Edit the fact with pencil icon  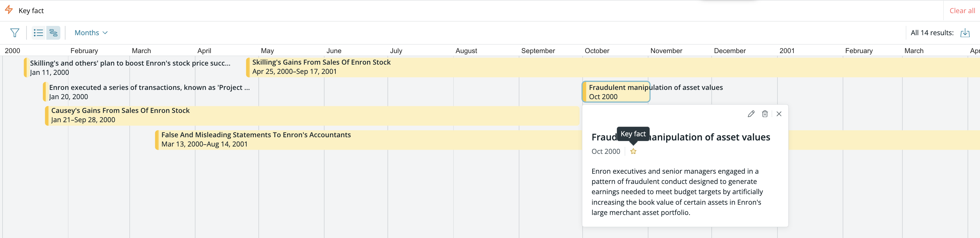pos(751,114)
